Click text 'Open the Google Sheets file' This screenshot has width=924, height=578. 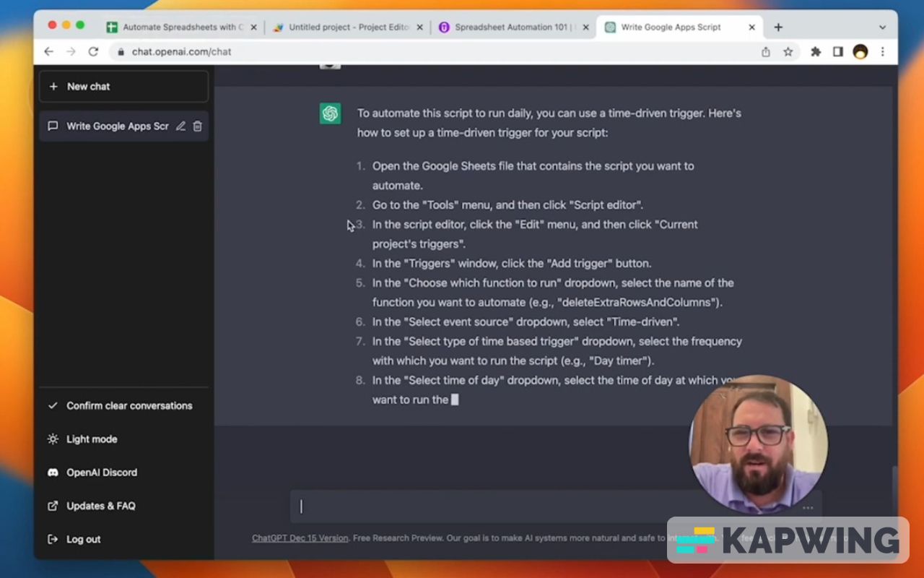pos(443,166)
